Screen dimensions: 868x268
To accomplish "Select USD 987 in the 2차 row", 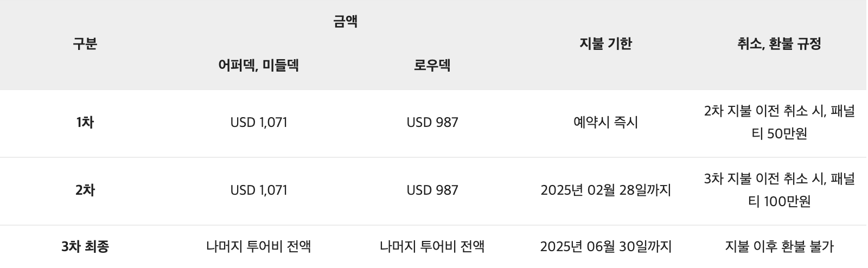I will pyautogui.click(x=432, y=190).
